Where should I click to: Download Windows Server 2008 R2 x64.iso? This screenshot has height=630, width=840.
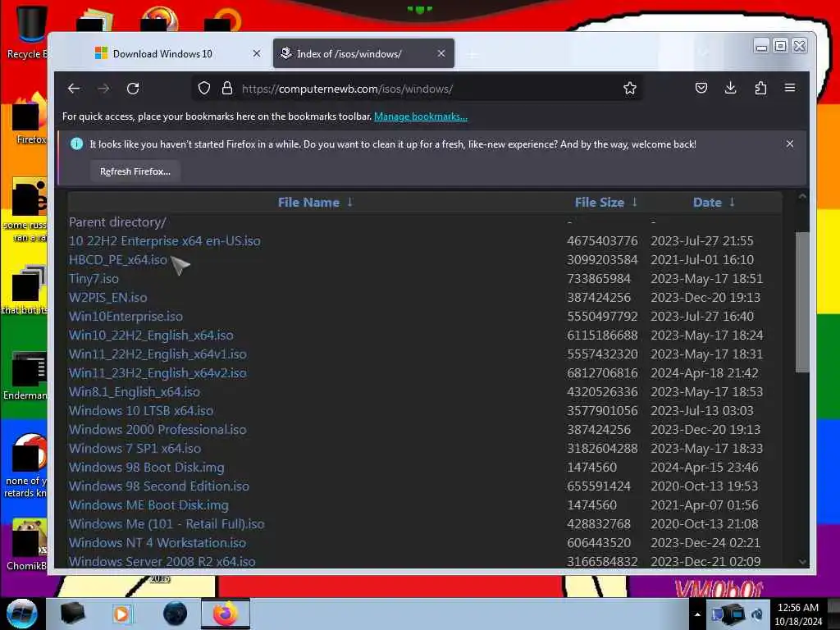pyautogui.click(x=162, y=561)
